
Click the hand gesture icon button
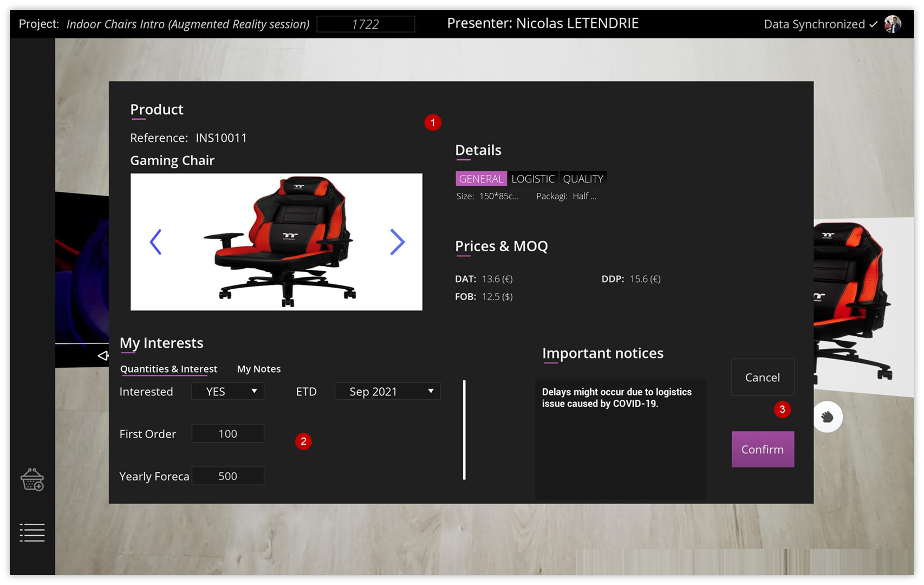(x=827, y=417)
